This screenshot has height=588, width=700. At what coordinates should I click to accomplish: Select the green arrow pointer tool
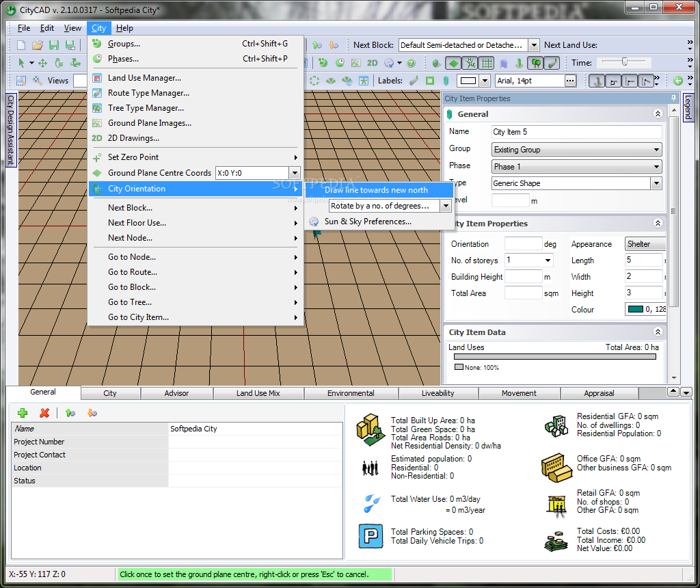[x=21, y=63]
